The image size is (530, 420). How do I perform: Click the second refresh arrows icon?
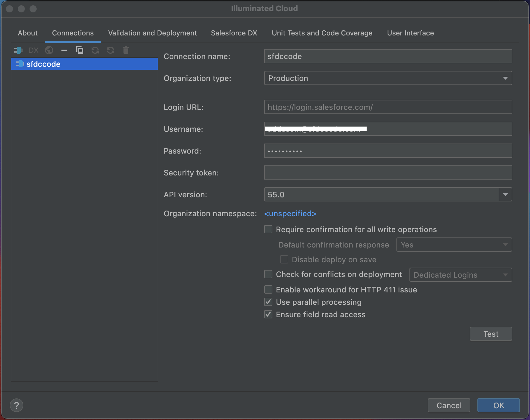(x=110, y=50)
